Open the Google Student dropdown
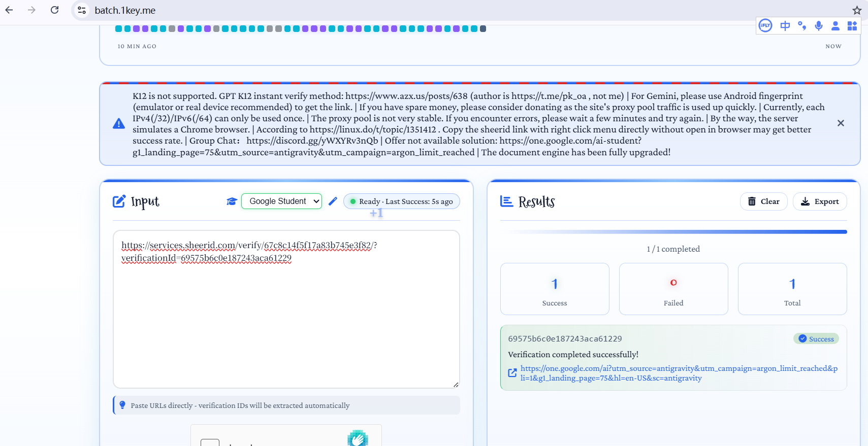 tap(281, 201)
